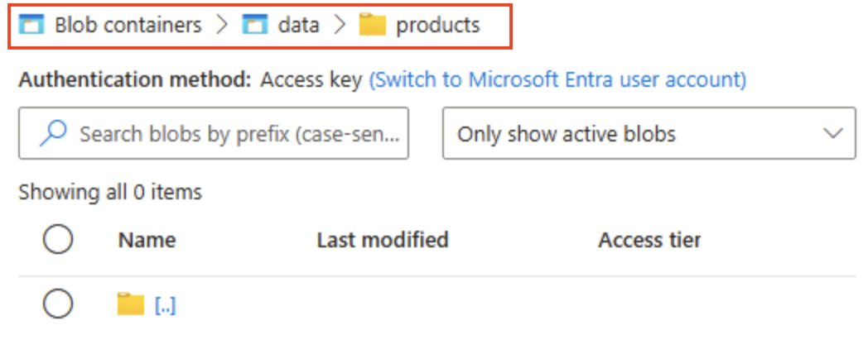Expand the blob filter dropdown chevron arrow

coord(832,133)
